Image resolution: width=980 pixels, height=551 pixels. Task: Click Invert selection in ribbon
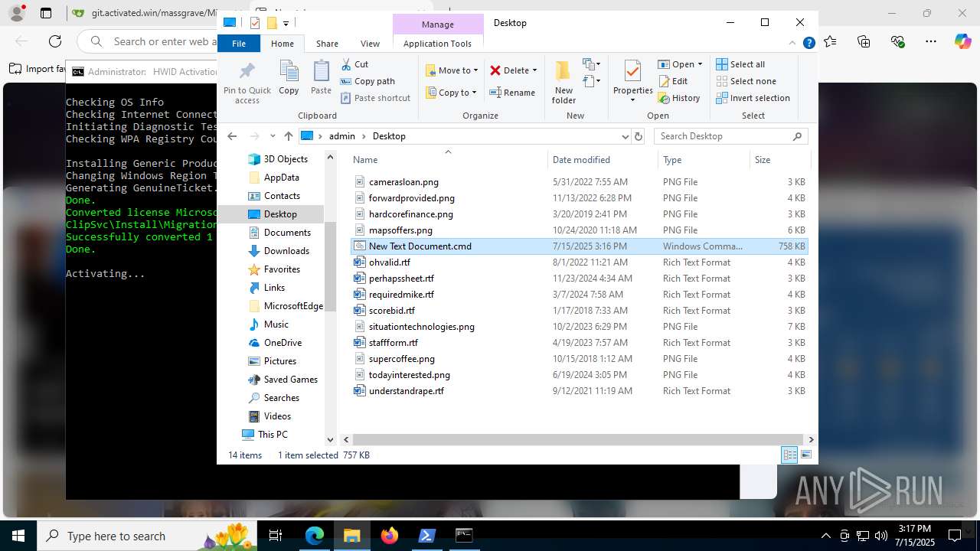coord(753,98)
